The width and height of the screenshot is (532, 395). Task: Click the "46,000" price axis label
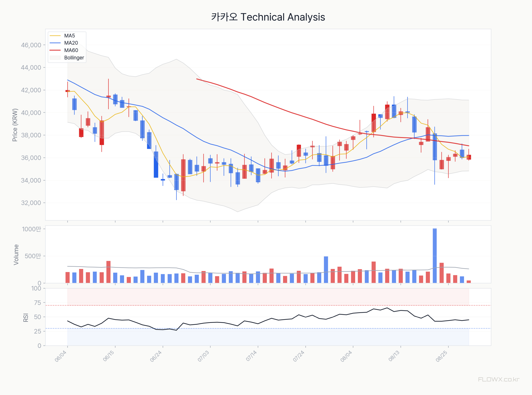[x=31, y=45]
